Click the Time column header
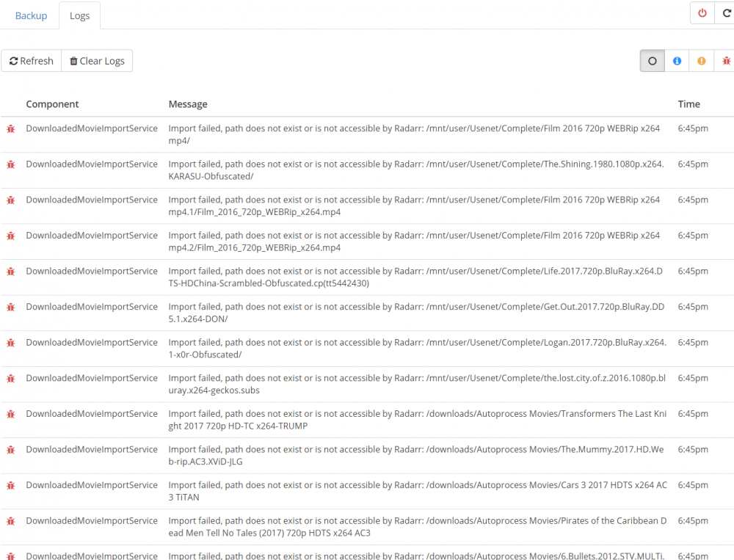This screenshot has height=560, width=734. (688, 104)
